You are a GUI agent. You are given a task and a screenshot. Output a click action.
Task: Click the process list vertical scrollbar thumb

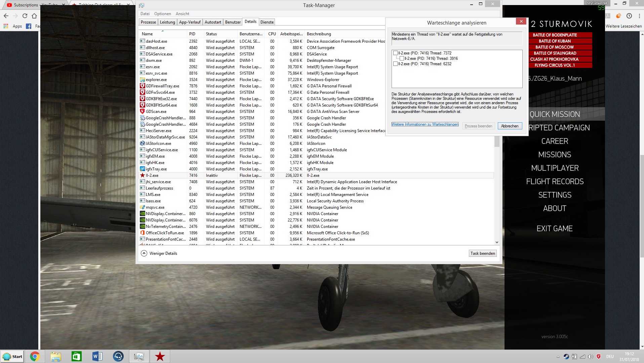tap(497, 141)
